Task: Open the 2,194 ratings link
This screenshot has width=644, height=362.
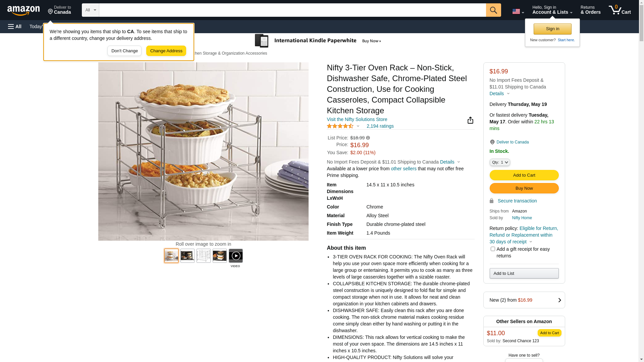Action: point(380,126)
